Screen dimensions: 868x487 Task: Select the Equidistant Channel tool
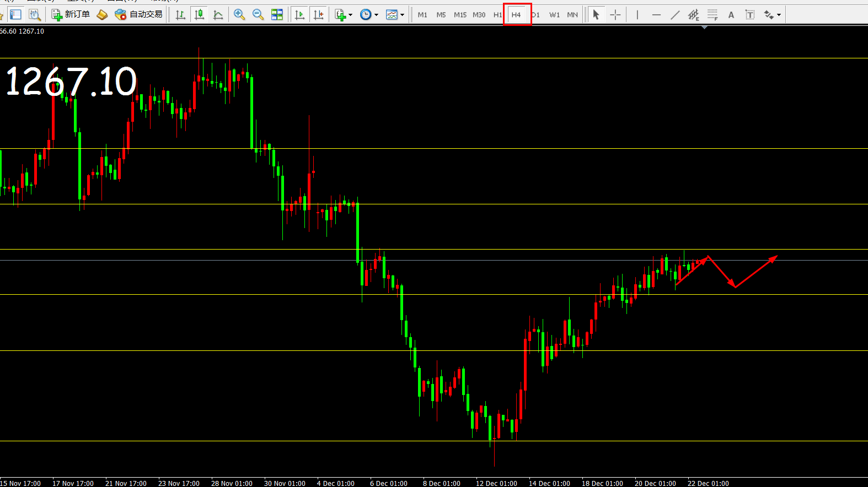coord(693,15)
